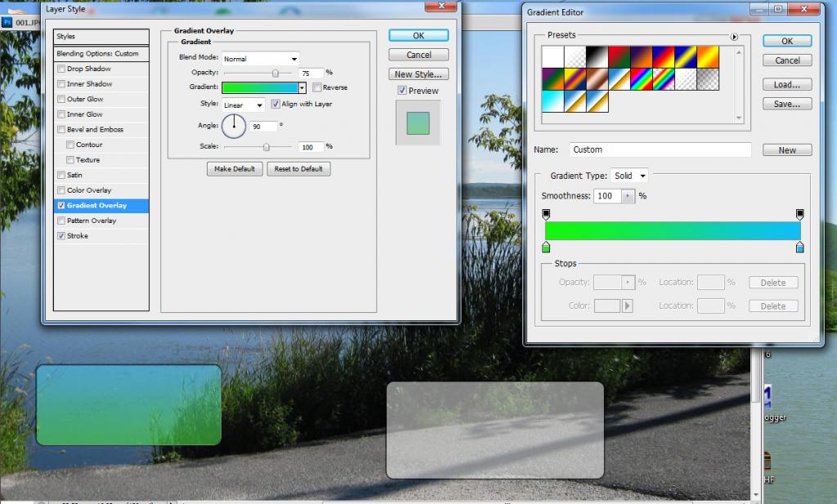Enable the Inner Shadow checkbox
The width and height of the screenshot is (837, 504).
point(61,84)
